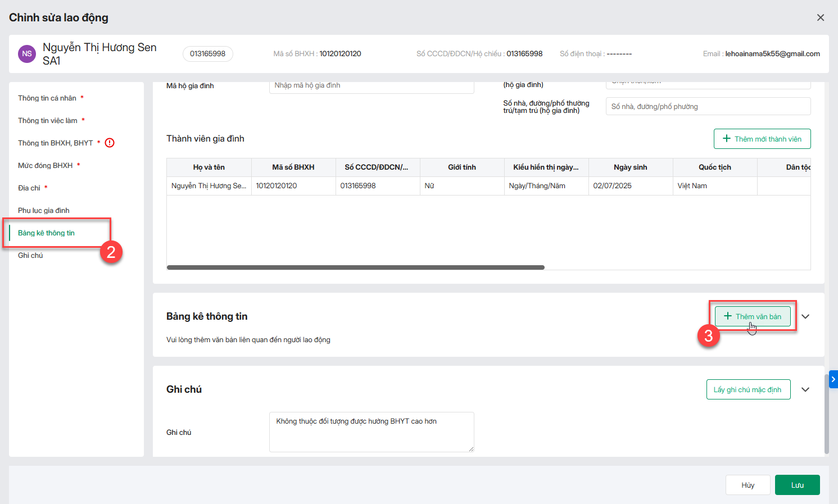The height and width of the screenshot is (504, 838).
Task: Click Thêm mới thành viên button
Action: pyautogui.click(x=762, y=139)
